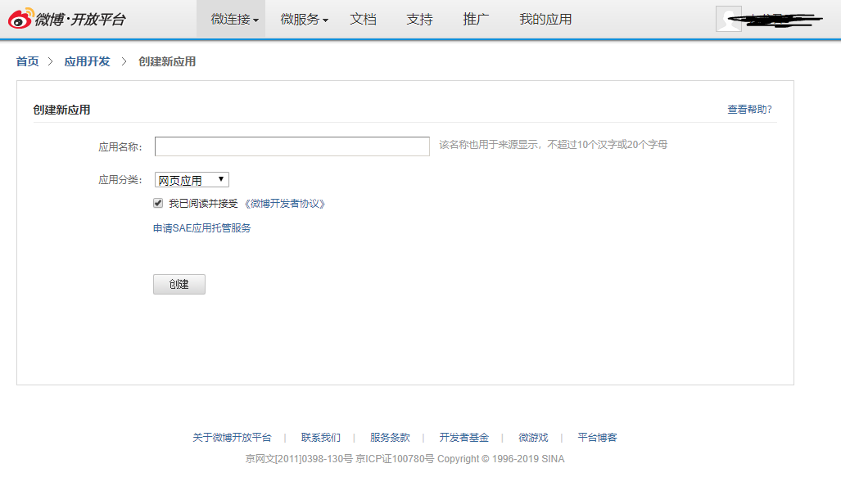This screenshot has width=841, height=504.
Task: Open the 微连接 dropdown menu
Action: click(231, 20)
